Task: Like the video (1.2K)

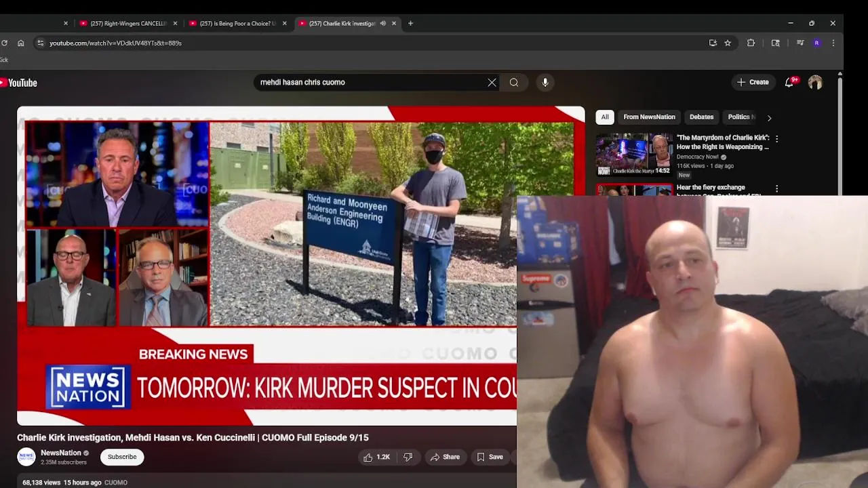Action: pyautogui.click(x=376, y=457)
